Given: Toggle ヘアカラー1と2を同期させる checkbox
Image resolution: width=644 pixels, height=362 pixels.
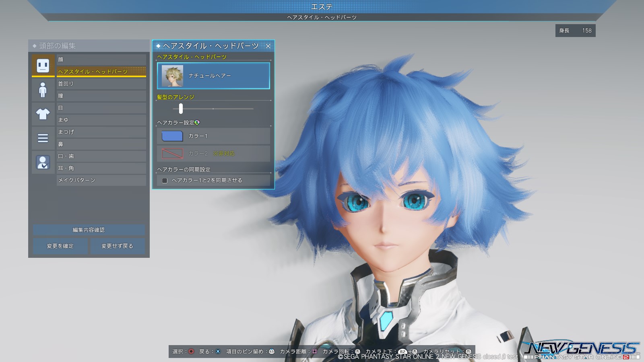Looking at the screenshot, I should (x=165, y=181).
